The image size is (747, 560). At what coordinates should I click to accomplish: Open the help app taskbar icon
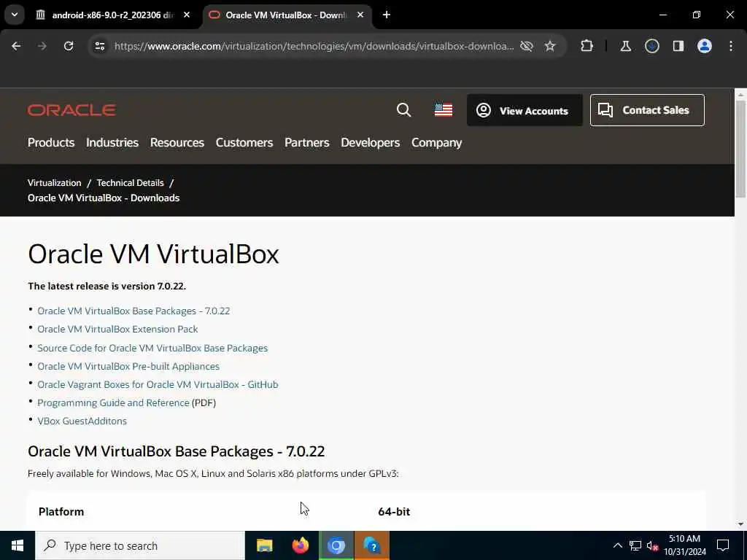[372, 545]
